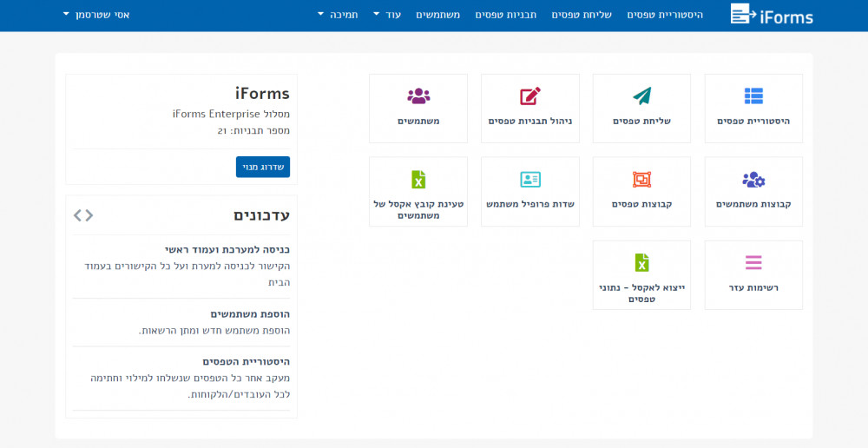The width and height of the screenshot is (868, 448).
Task: Open רשימות עזר tile with pink lines icon
Action: pos(753,275)
